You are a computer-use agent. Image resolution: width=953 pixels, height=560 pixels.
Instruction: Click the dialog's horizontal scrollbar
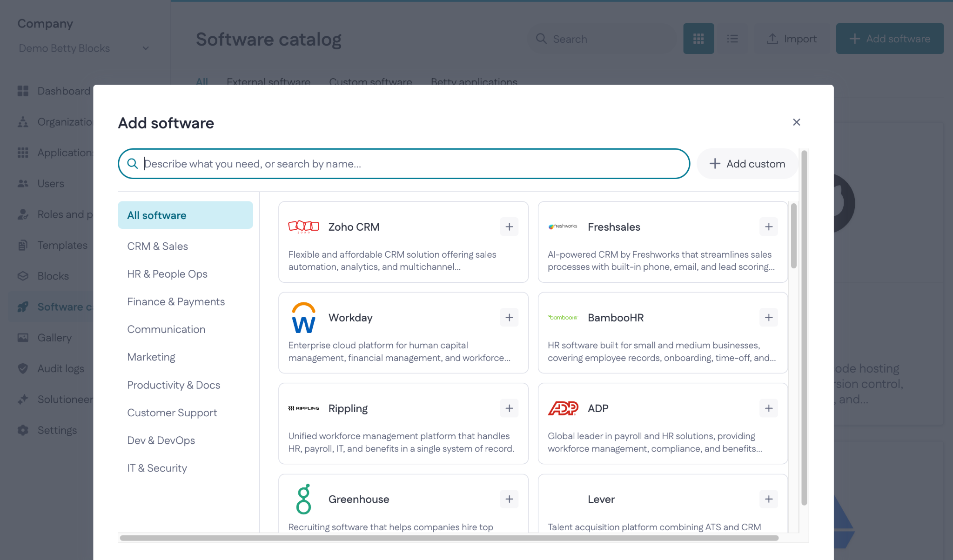pyautogui.click(x=449, y=538)
